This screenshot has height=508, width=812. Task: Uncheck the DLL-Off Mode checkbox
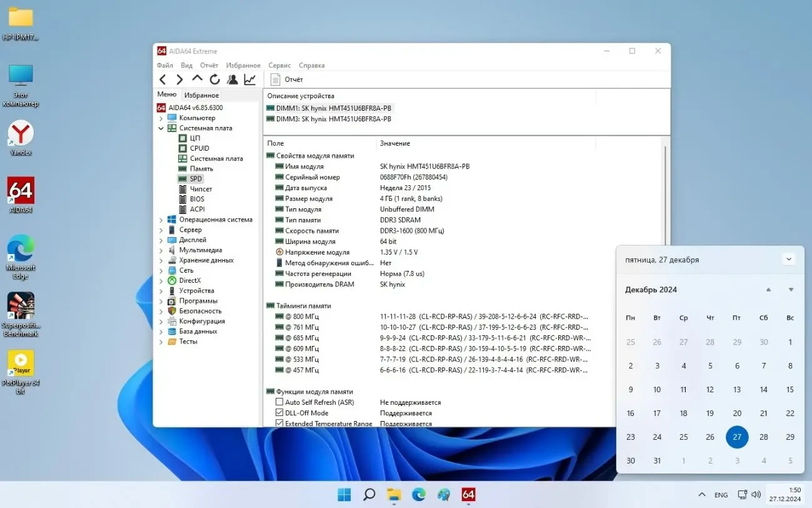point(278,412)
